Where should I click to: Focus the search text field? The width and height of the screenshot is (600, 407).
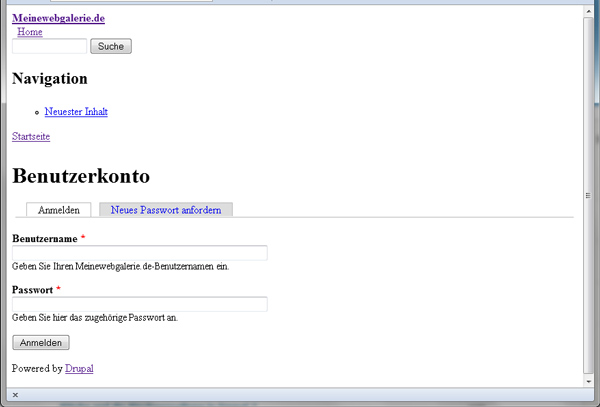[49, 46]
